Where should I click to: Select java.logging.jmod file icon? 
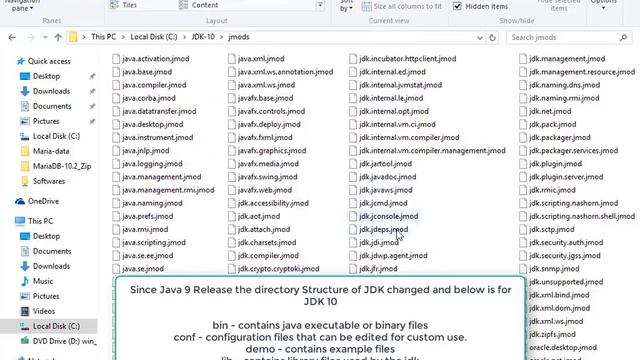pos(116,164)
